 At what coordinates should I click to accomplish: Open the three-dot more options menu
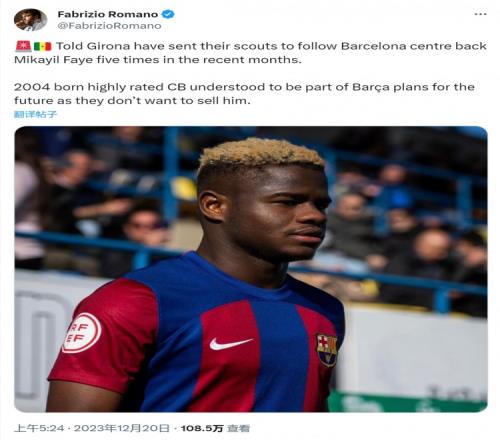480,14
